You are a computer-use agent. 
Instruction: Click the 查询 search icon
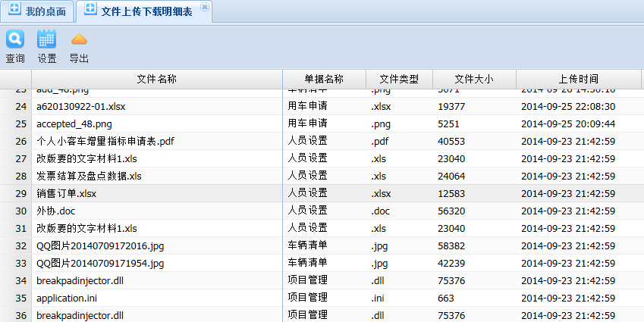15,39
